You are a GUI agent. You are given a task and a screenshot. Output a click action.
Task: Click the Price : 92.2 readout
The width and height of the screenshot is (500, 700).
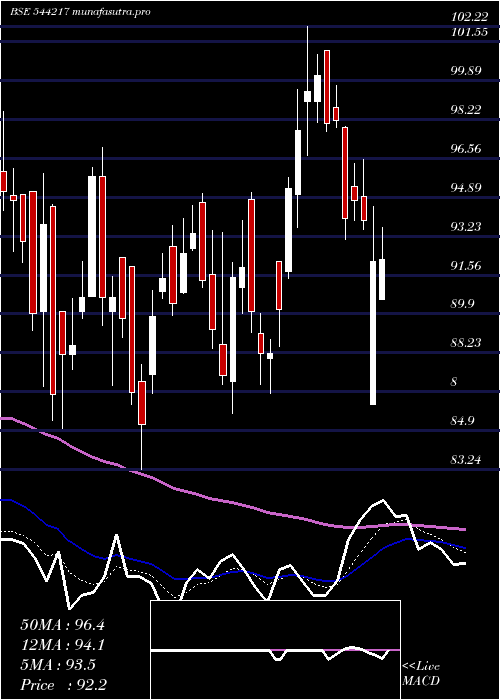coord(63,685)
